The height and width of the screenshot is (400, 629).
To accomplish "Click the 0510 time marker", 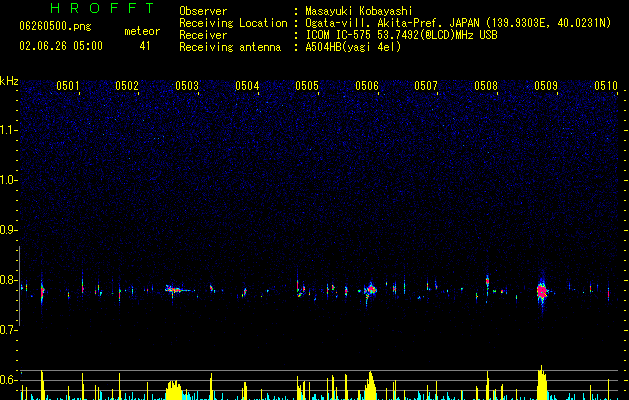I will point(606,85).
